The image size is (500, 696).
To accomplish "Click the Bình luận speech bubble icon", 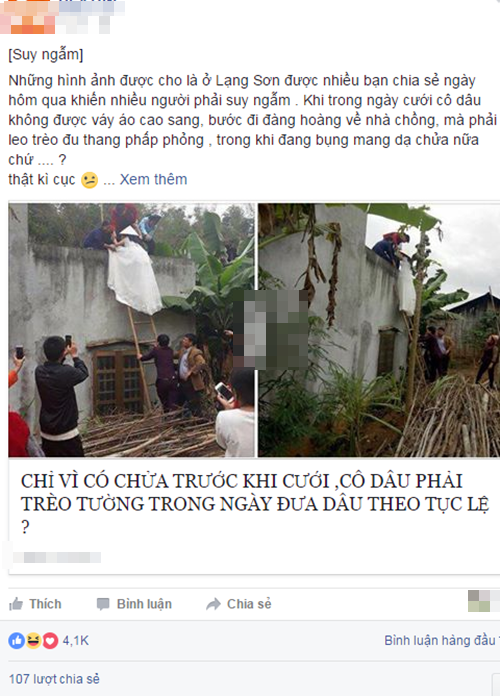I will click(x=103, y=604).
